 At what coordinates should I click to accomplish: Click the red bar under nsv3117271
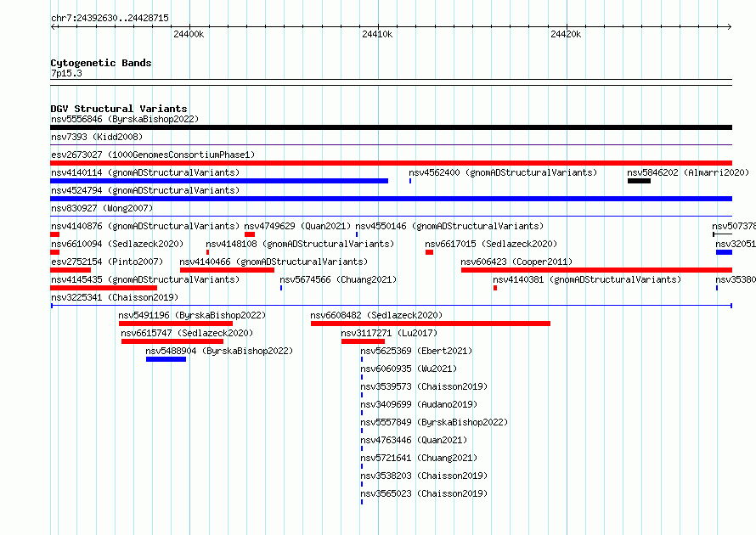pos(363,341)
